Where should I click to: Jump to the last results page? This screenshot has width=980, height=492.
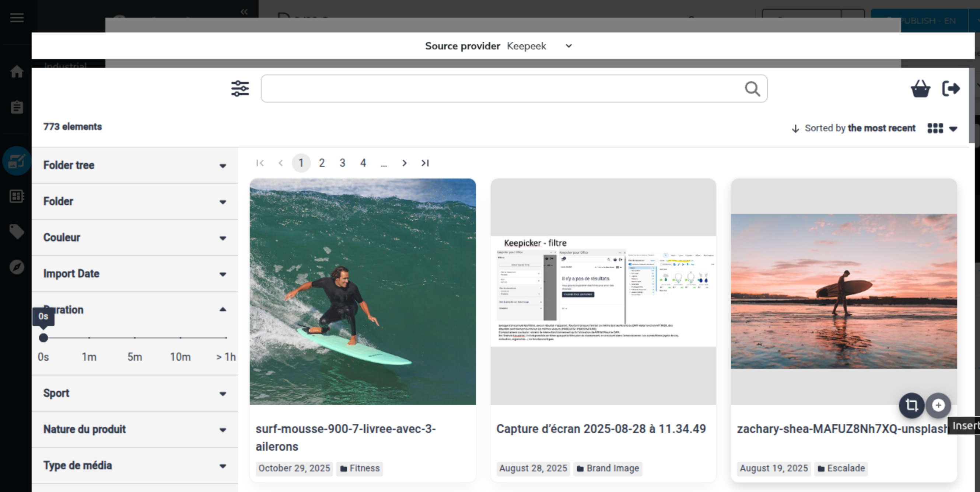425,163
